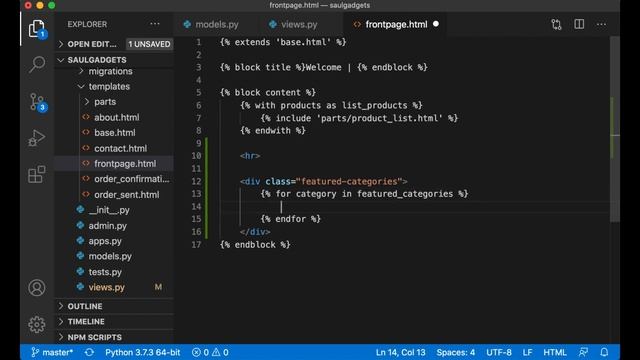
Task: Place cursor on the hr tag line
Action: (250, 156)
